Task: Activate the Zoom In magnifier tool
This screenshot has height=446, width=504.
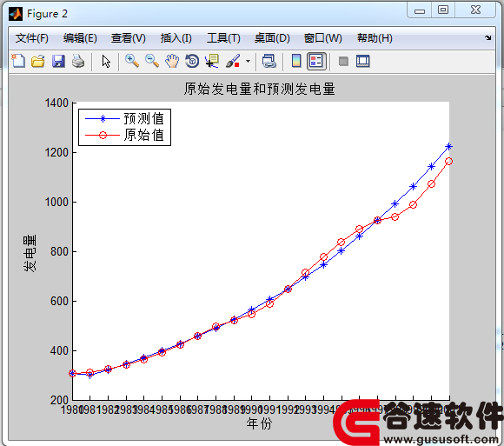Action: pos(132,61)
